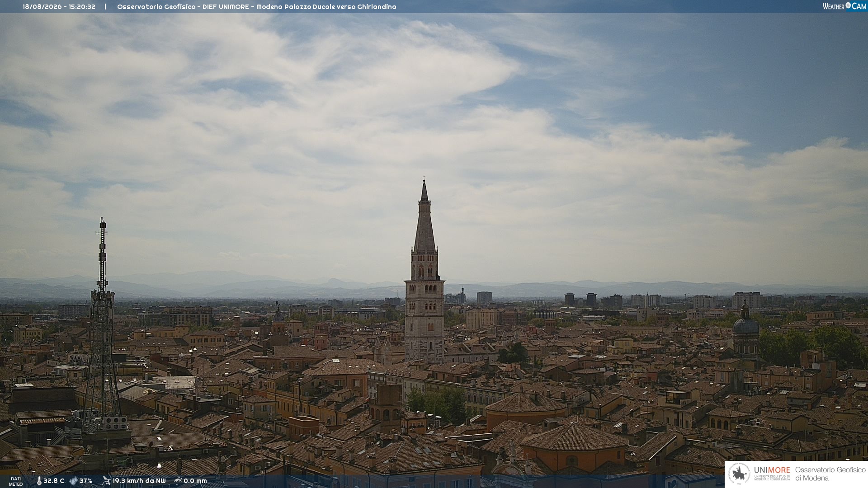
Task: Click the humidity water drops icon
Action: click(74, 481)
